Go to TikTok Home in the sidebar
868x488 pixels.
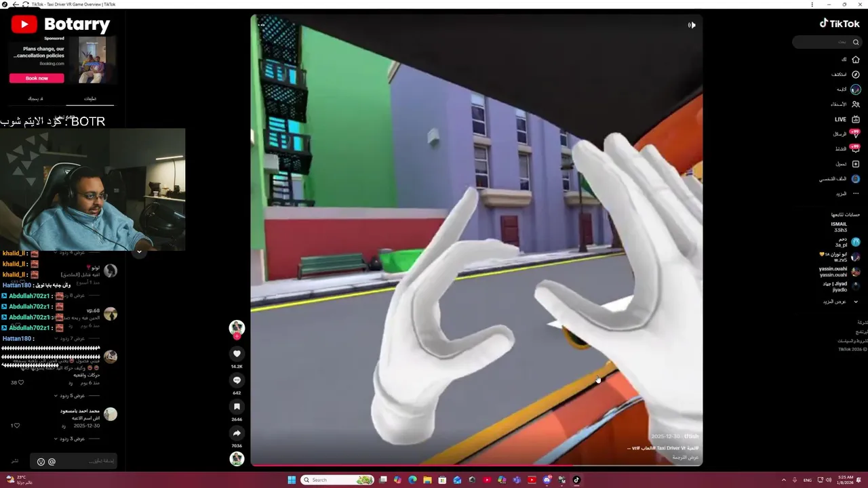coord(855,60)
